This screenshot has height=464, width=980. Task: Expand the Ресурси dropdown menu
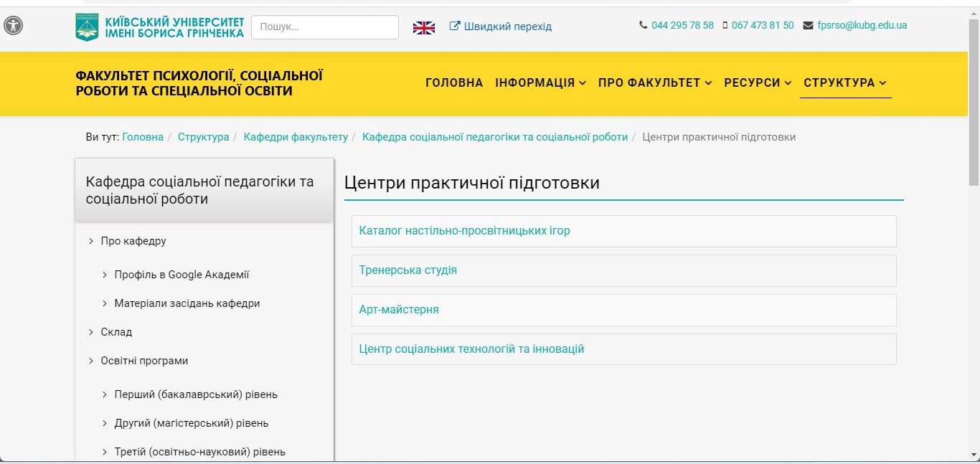click(x=757, y=82)
